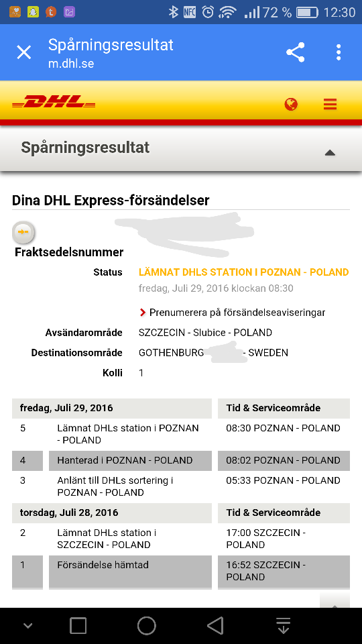Select event row 4 Hanterad i POZNAN
362x644 pixels.
click(x=181, y=461)
